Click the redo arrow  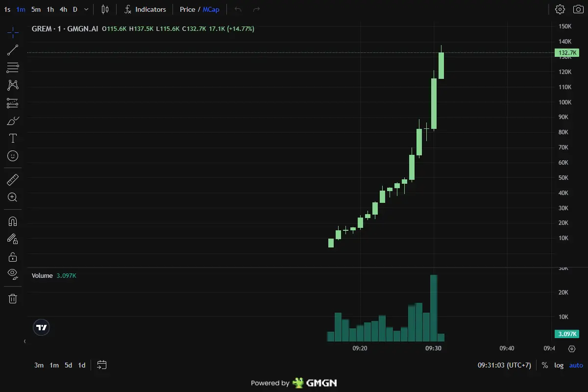click(x=256, y=9)
